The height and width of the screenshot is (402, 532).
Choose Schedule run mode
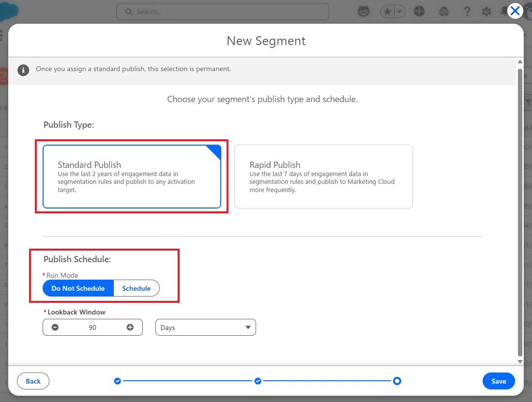tap(137, 288)
